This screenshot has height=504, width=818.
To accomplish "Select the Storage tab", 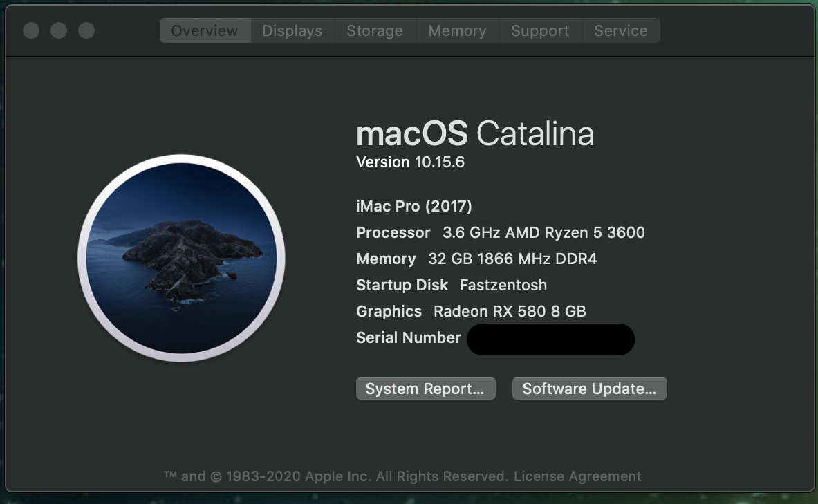I will 374,31.
